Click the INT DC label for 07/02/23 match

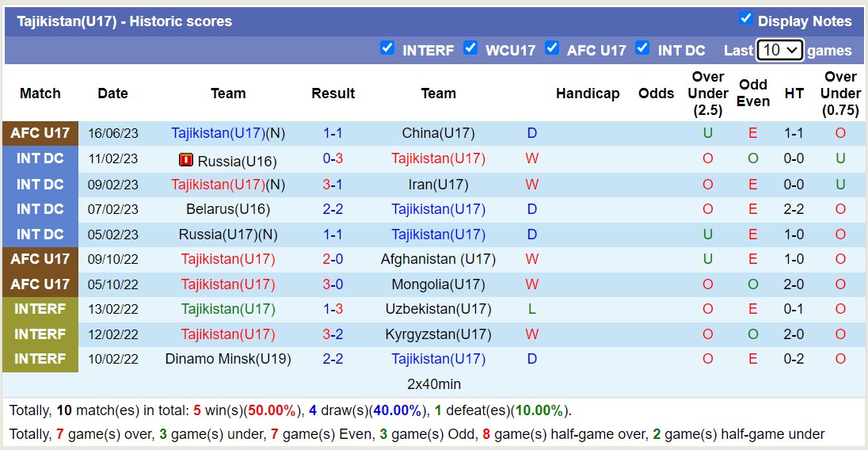point(40,209)
